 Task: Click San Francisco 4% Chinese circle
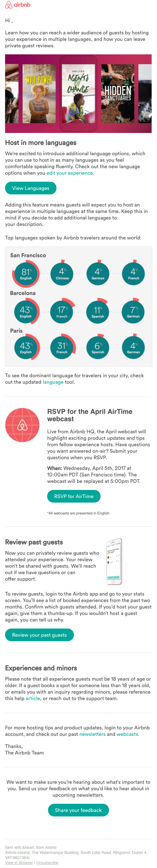pyautogui.click(x=62, y=273)
